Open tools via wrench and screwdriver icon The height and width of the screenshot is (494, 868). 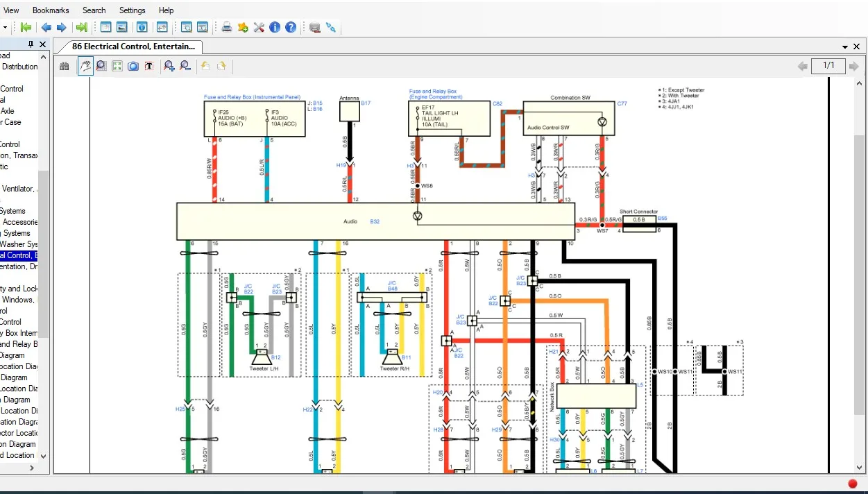click(x=259, y=28)
